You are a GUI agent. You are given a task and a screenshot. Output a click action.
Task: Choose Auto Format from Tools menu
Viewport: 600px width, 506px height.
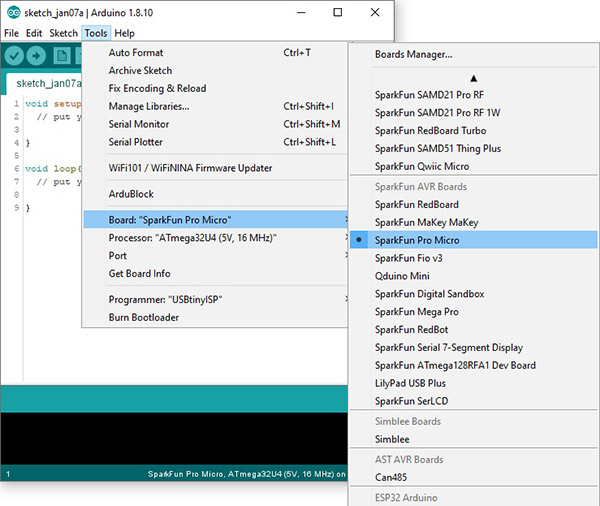136,52
